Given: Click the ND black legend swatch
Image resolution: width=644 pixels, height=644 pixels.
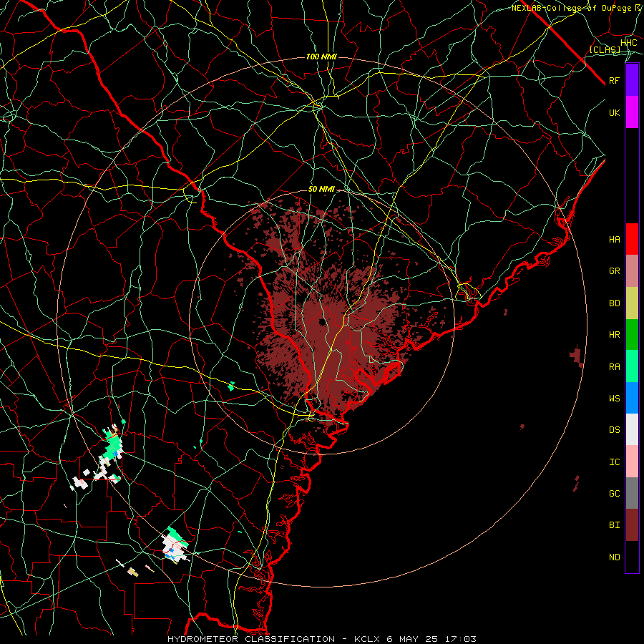Looking at the screenshot, I should (632, 557).
